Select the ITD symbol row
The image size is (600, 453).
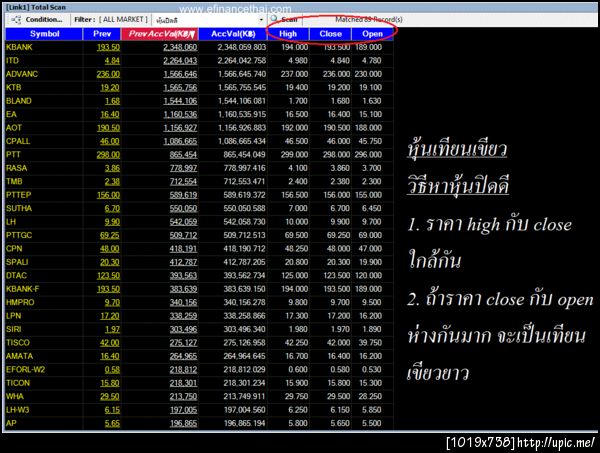point(199,60)
